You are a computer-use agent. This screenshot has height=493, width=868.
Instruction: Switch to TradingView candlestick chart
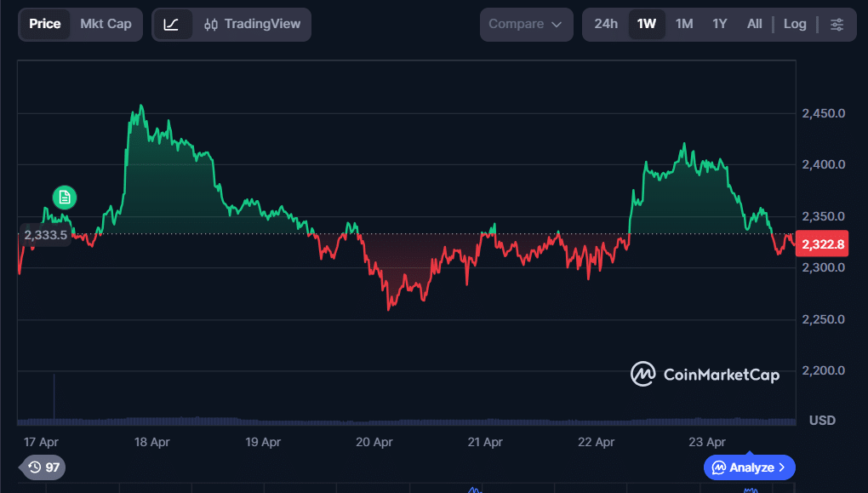pos(253,25)
